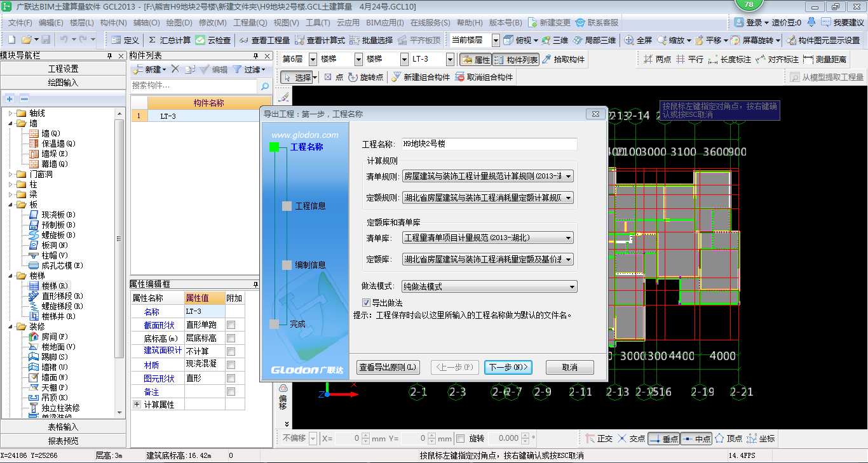Open 查看工程量 quantity viewer
868x463 pixels.
click(x=264, y=40)
